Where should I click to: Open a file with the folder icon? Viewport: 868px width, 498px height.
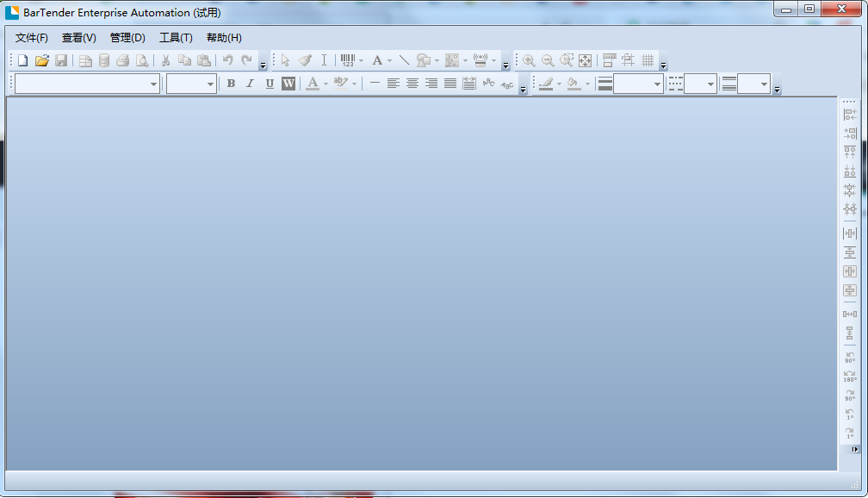point(42,60)
